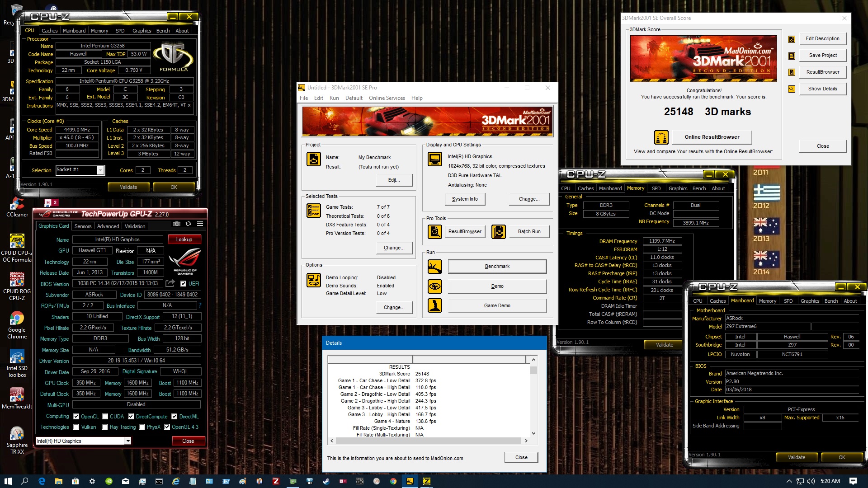Toggle the OpenGL 4.3 checkbox
The image size is (868, 488).
167,427
